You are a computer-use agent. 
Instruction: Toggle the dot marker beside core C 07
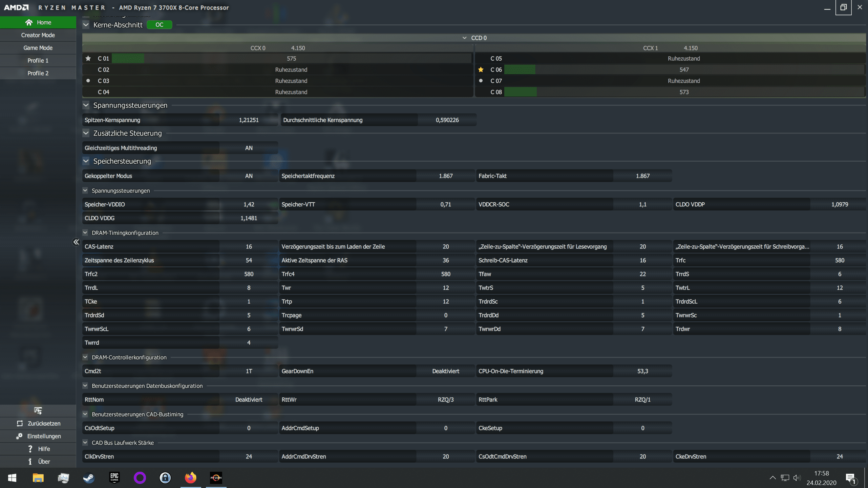click(481, 81)
